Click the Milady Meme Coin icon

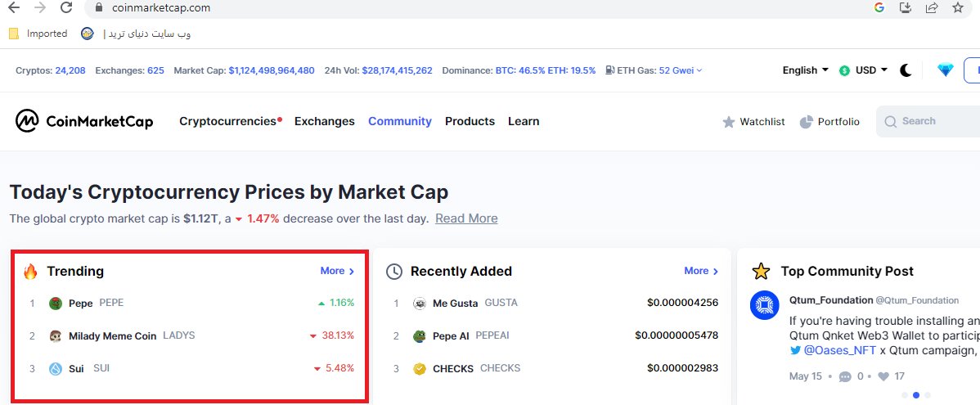(56, 336)
